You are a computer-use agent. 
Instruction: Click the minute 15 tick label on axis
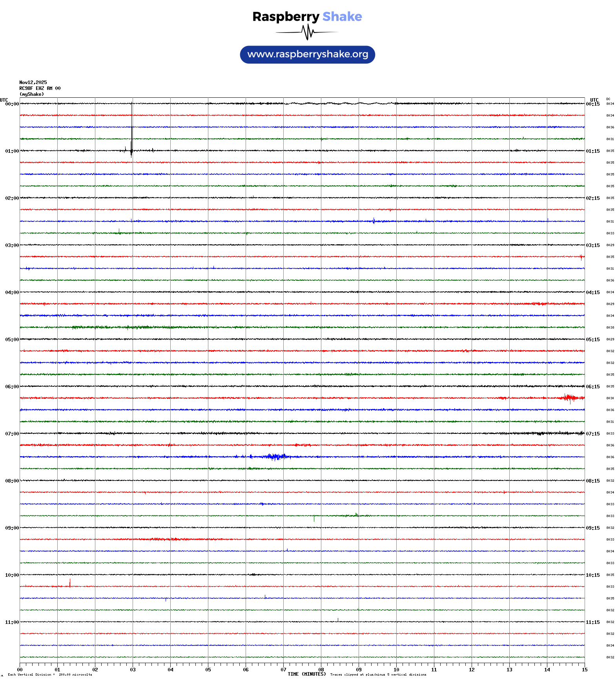[x=584, y=670]
